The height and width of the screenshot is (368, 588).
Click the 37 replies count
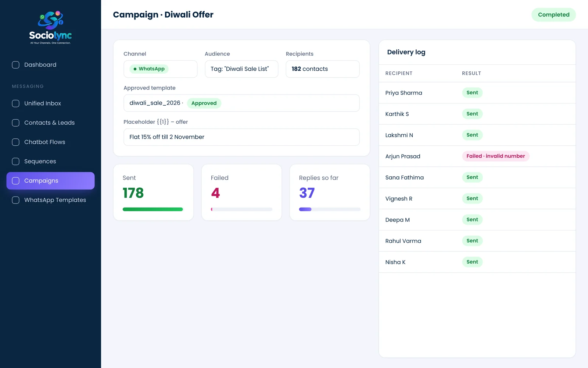click(307, 193)
